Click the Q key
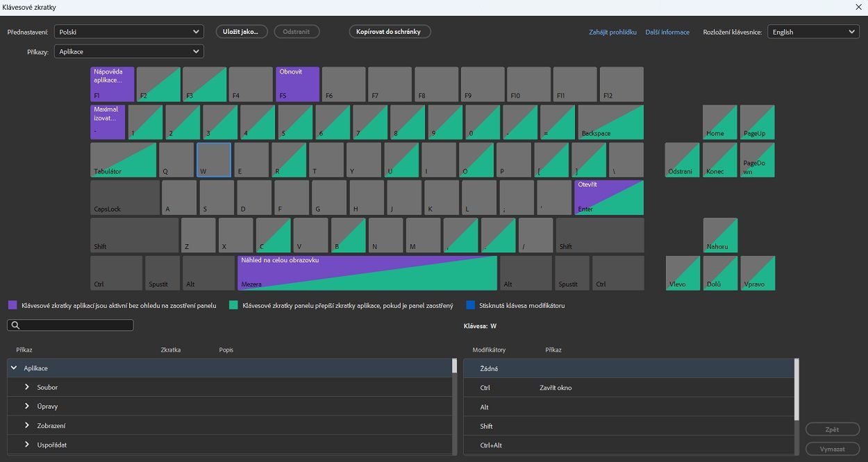 176,160
